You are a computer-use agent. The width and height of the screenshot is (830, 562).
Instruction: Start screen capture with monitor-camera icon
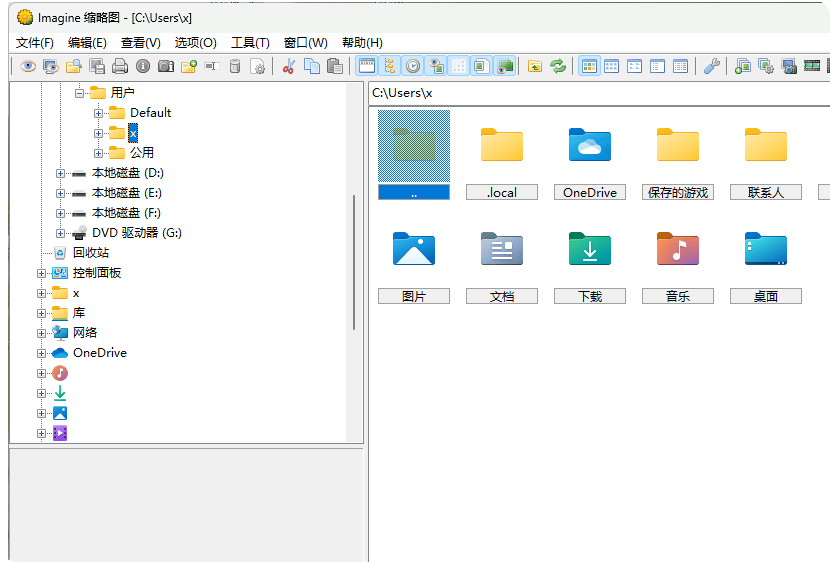(789, 66)
